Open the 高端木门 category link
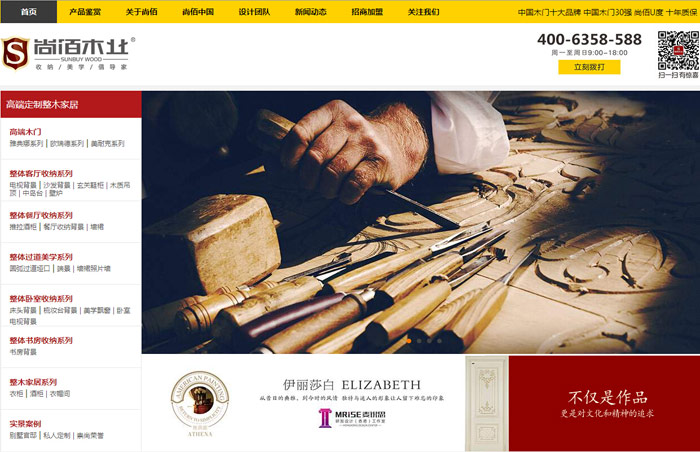Screen dimensions: 700x452 click(x=25, y=132)
